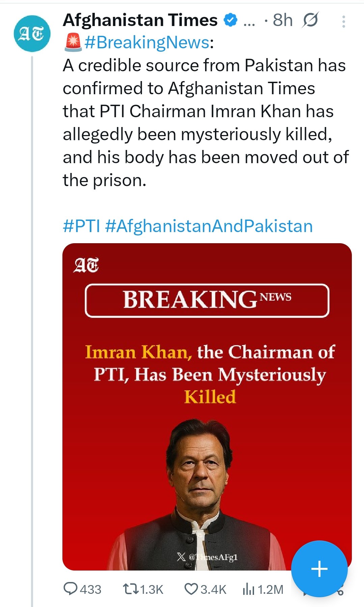The image size is (364, 607).
Task: Repost using the retweet arrows icon
Action: click(131, 589)
